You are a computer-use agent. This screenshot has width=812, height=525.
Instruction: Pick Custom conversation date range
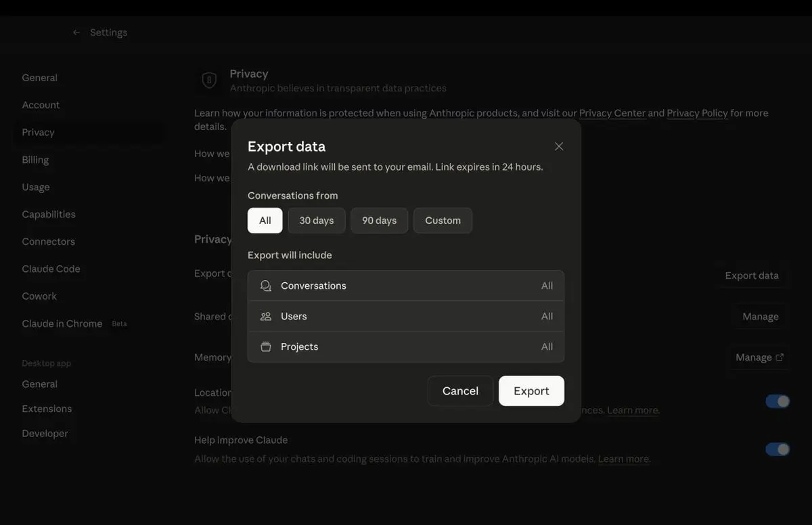click(443, 221)
